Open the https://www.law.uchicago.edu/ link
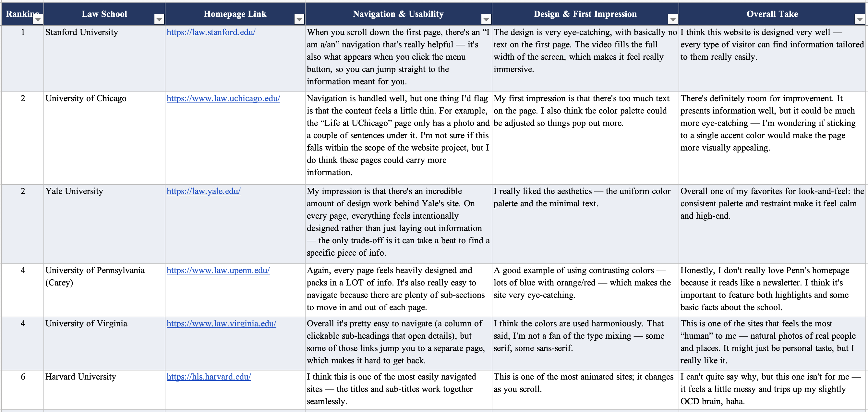 223,99
